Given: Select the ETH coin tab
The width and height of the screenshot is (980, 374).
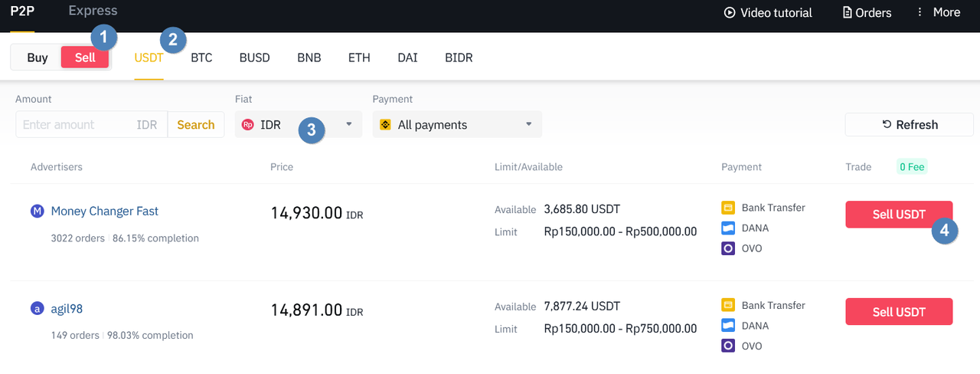Looking at the screenshot, I should (359, 57).
